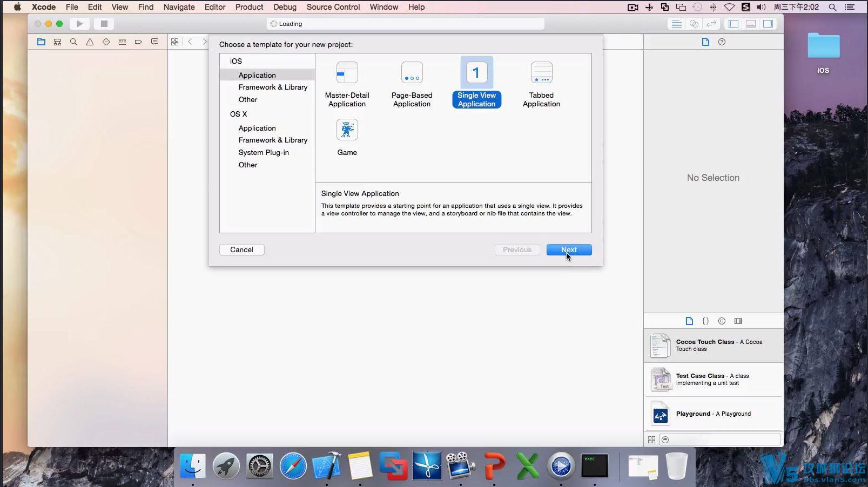Select the Single View Application template
The height and width of the screenshot is (487, 868).
[476, 83]
